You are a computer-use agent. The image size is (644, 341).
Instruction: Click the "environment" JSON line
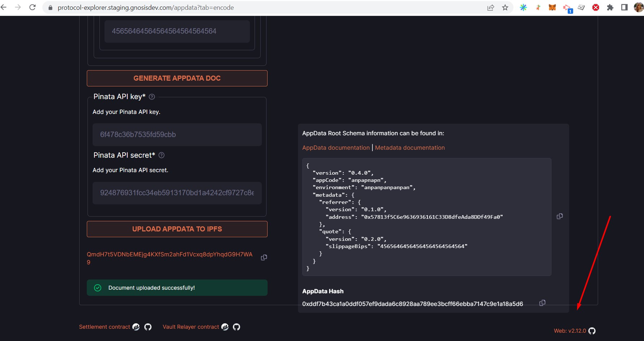tap(364, 187)
